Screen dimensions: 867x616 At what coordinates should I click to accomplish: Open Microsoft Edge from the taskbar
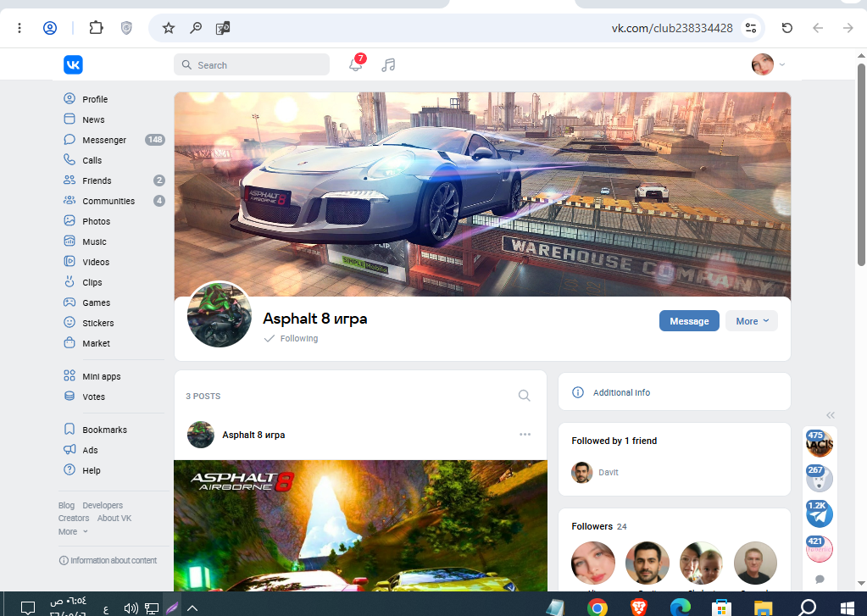pyautogui.click(x=680, y=608)
